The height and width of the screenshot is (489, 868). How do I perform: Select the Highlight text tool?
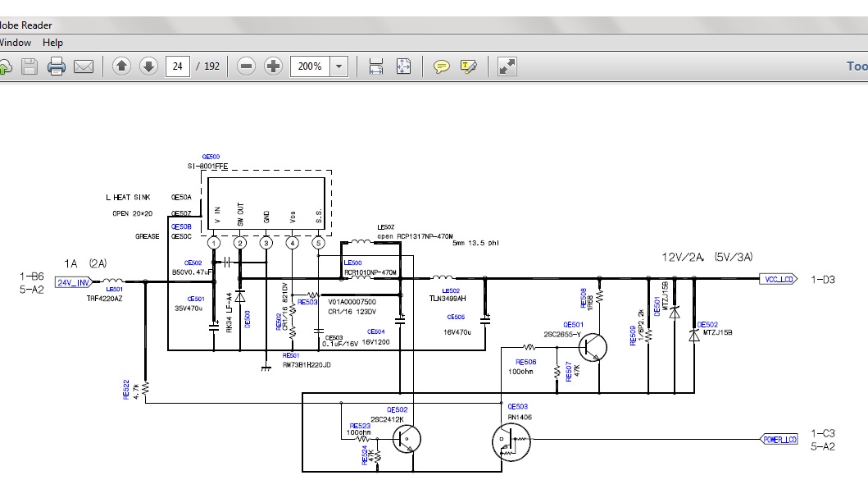coord(469,66)
